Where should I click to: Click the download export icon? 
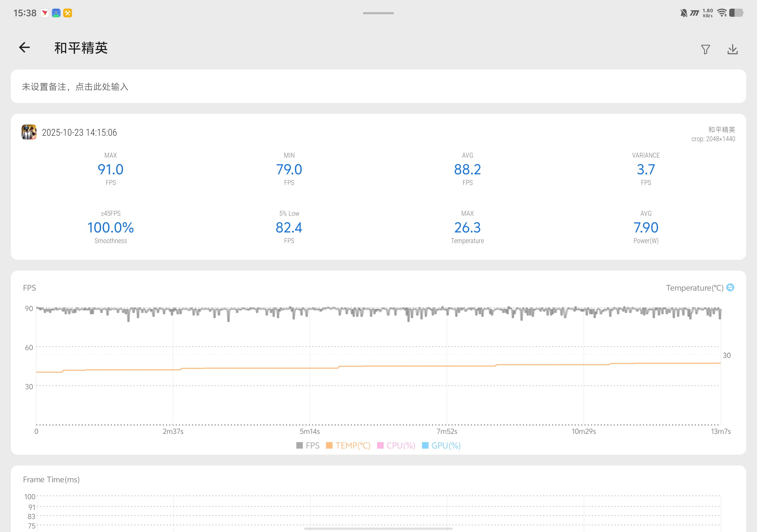[732, 49]
